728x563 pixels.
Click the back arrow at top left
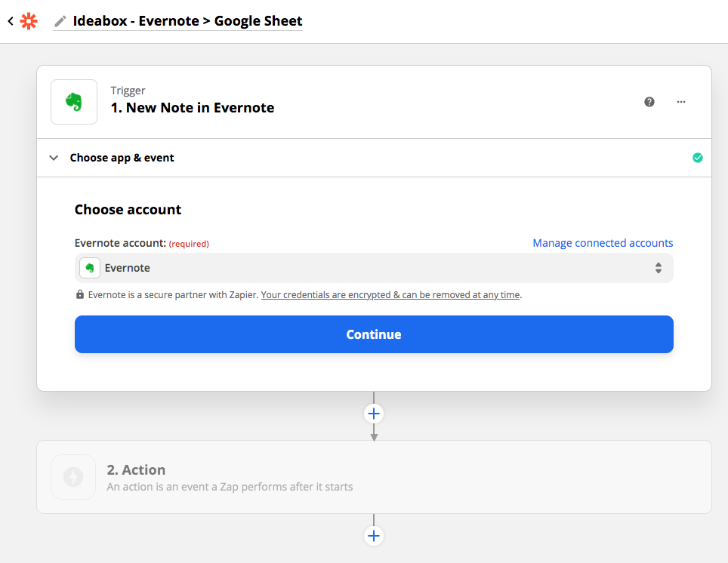click(11, 21)
